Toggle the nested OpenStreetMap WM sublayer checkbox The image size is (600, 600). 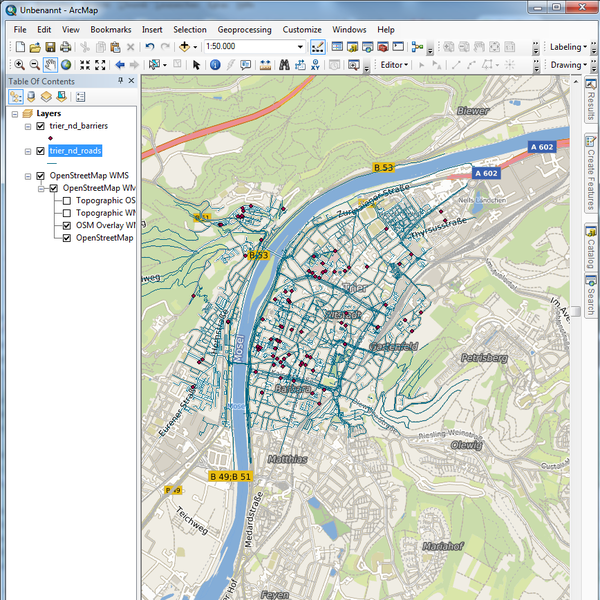tap(54, 188)
